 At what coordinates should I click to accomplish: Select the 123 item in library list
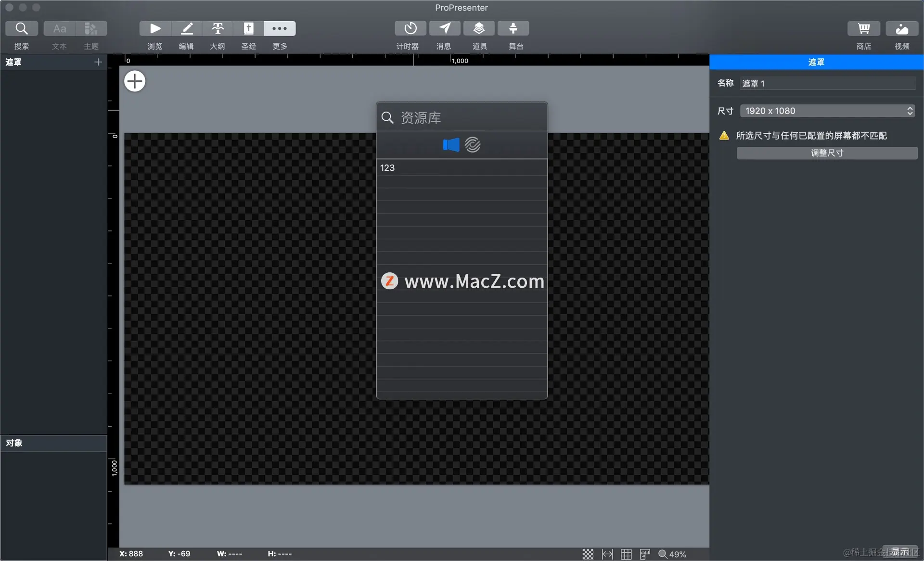(461, 168)
